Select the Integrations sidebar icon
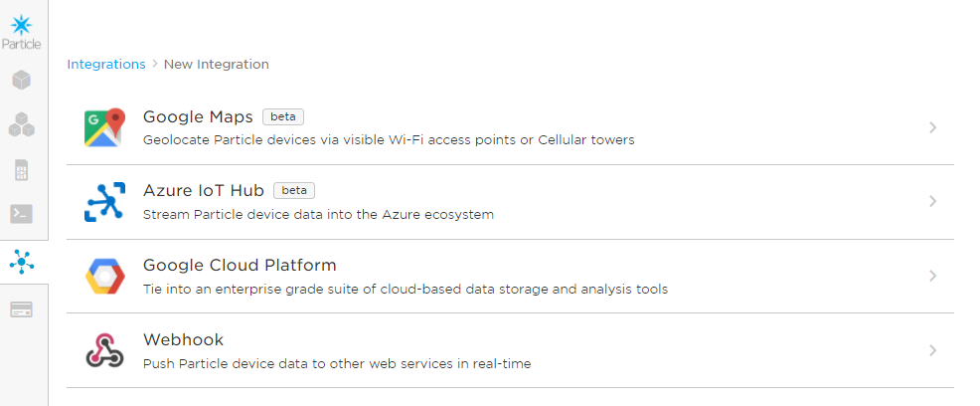 (22, 262)
